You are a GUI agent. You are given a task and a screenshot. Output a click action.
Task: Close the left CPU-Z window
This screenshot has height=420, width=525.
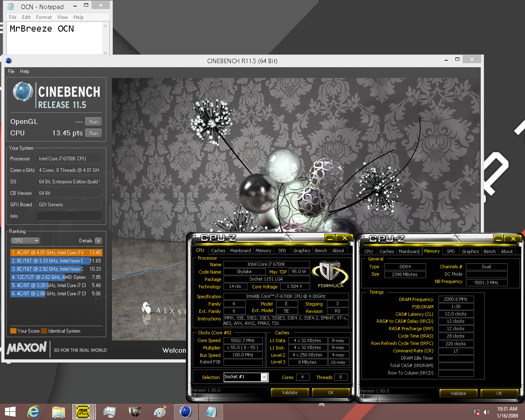click(x=345, y=238)
